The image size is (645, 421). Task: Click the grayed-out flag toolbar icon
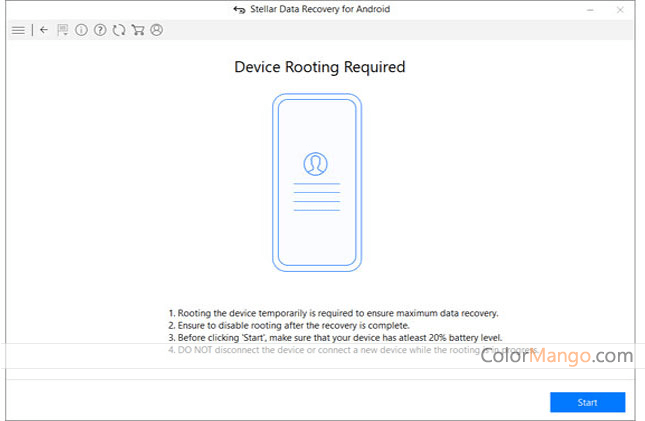63,30
